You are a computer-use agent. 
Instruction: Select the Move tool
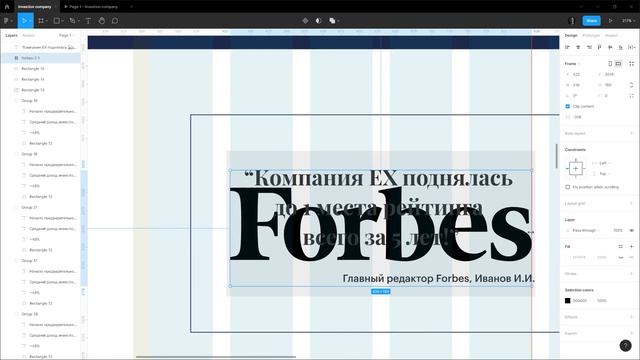tap(24, 20)
